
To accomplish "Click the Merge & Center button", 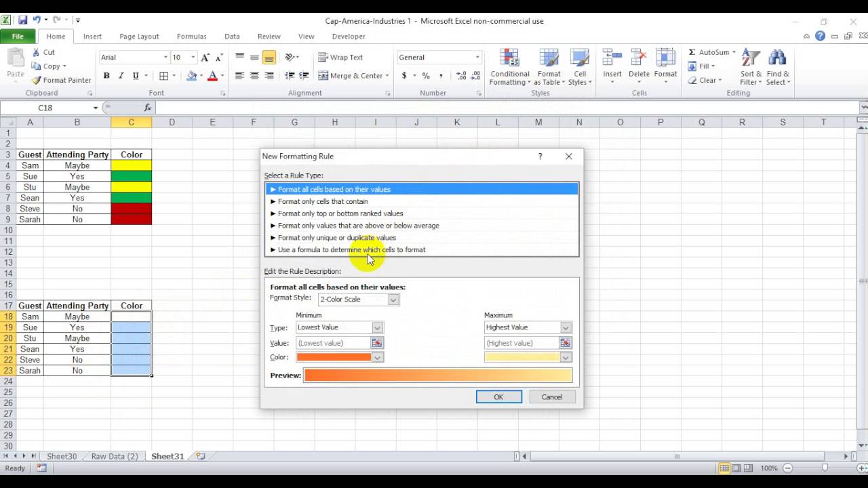I will (353, 75).
